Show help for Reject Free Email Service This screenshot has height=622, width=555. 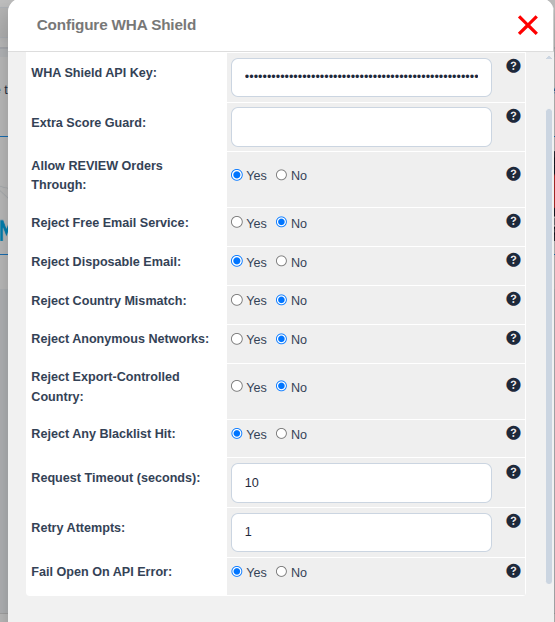point(513,221)
